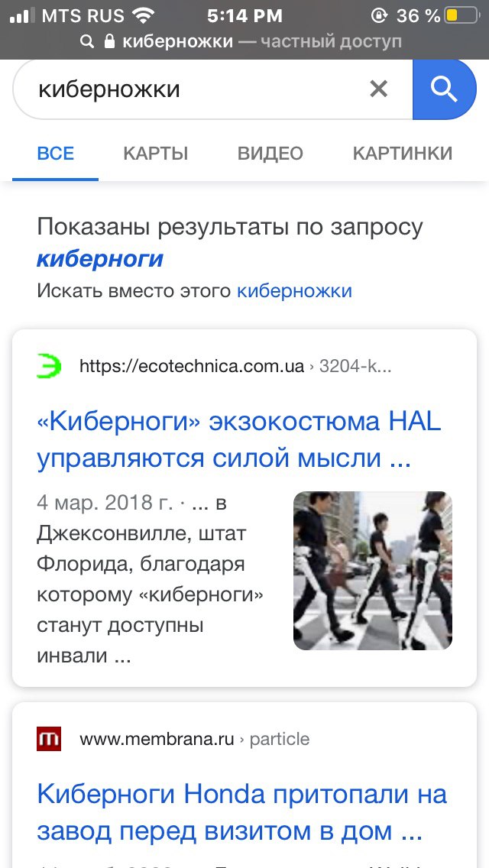Tap the exoskeleton walkers thumbnail image

point(373,571)
